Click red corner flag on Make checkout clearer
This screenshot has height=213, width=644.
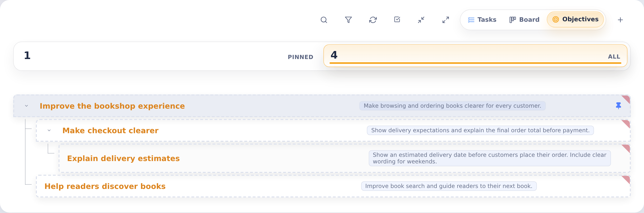tap(626, 124)
